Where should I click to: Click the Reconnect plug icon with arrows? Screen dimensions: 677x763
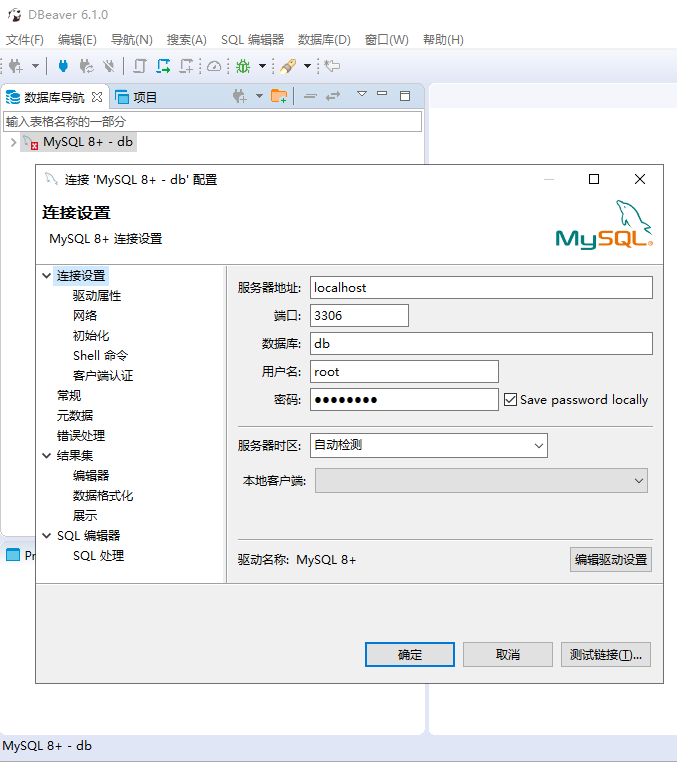click(x=86, y=66)
